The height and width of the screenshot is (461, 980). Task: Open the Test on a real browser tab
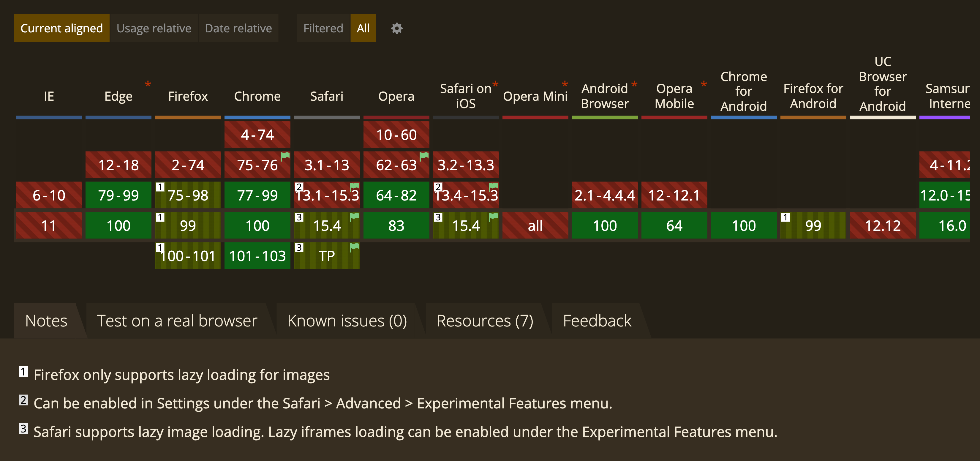(177, 321)
